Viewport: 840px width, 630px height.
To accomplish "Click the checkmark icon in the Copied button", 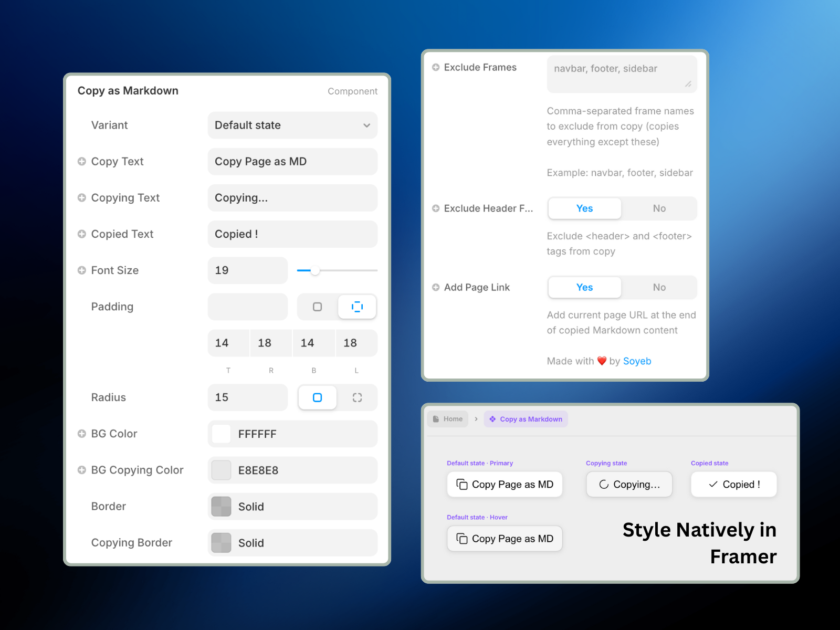I will pos(712,484).
